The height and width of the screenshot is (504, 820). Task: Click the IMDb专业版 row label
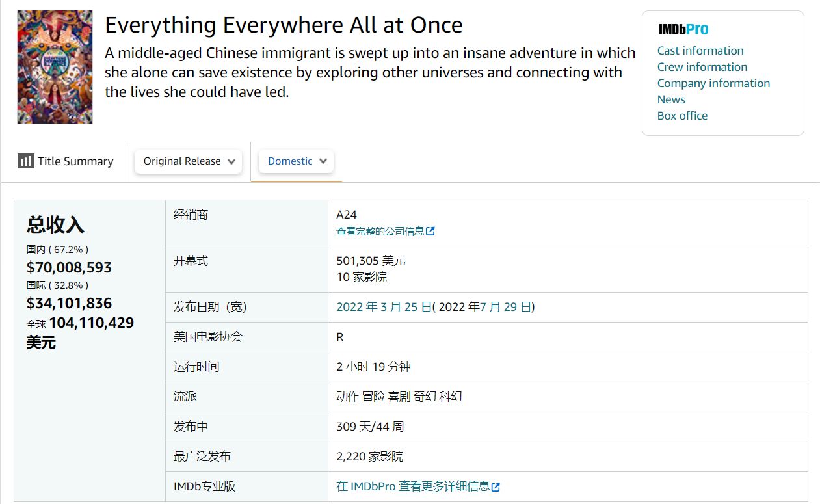205,486
